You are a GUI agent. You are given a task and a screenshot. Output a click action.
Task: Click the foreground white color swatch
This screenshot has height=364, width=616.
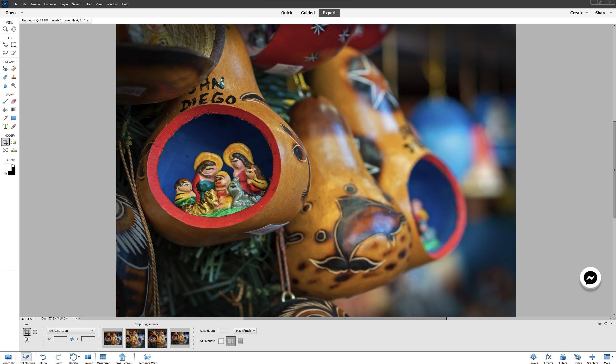[7, 167]
